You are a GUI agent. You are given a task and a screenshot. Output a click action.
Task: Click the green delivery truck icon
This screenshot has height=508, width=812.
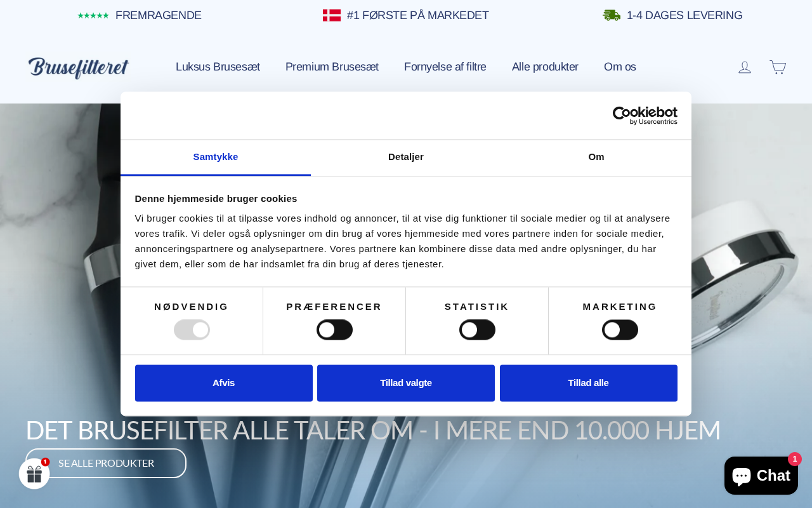point(612,15)
